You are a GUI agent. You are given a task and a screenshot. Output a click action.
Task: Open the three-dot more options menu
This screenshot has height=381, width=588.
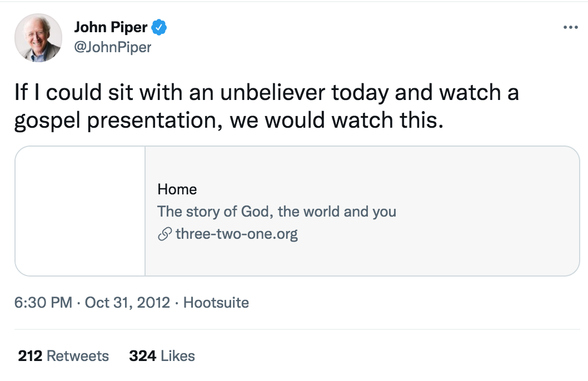(x=570, y=27)
